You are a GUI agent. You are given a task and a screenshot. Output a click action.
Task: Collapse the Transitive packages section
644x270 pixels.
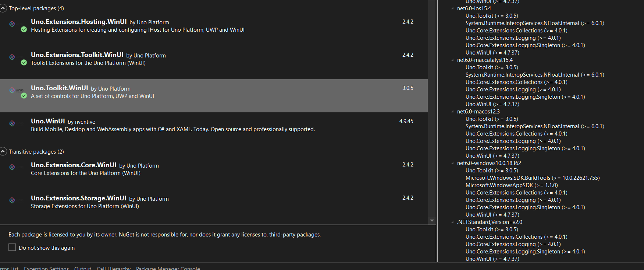pyautogui.click(x=3, y=151)
